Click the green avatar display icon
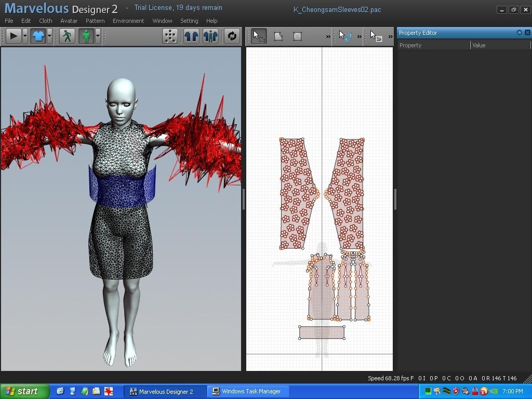Image resolution: width=532 pixels, height=399 pixels. pyautogui.click(x=86, y=36)
